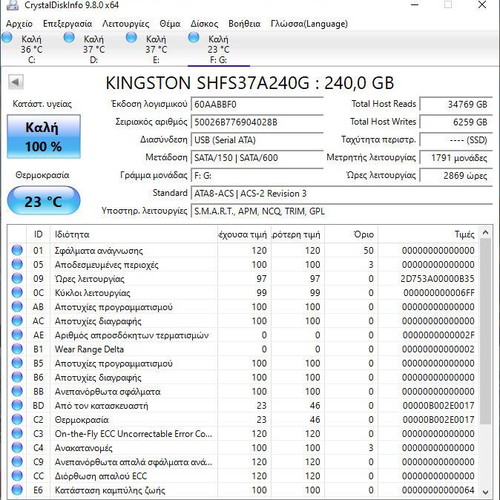Click raw value 00000000006FF
Viewport: 500px width, 500px height.
pyautogui.click(x=439, y=293)
